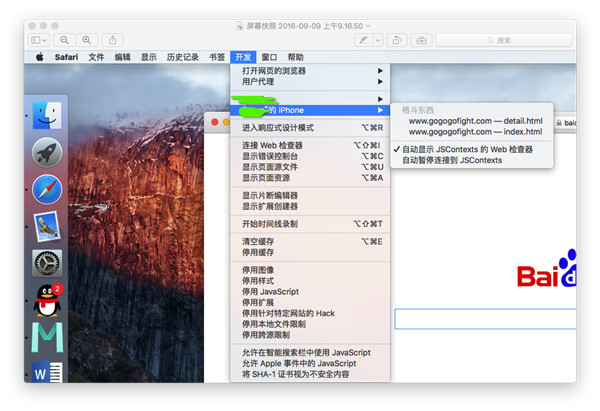Open QQ penguin icon in the dock
The height and width of the screenshot is (411, 600).
click(47, 298)
